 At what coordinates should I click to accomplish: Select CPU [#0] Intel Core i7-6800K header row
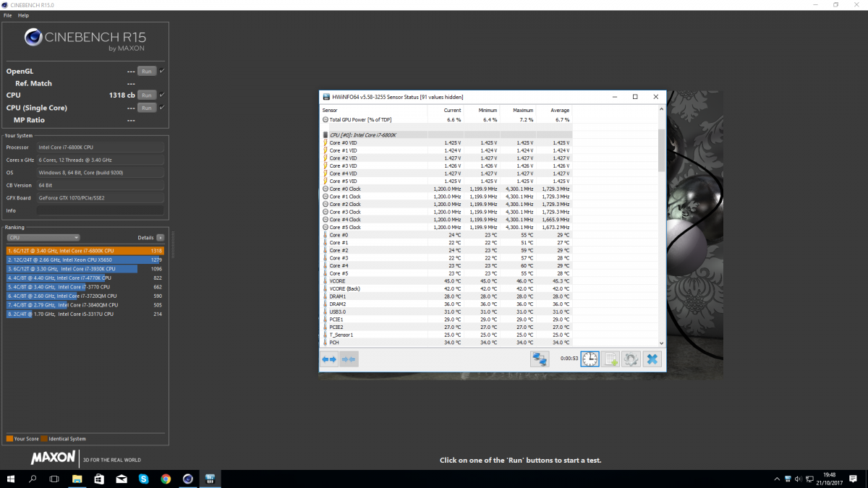tap(446, 134)
